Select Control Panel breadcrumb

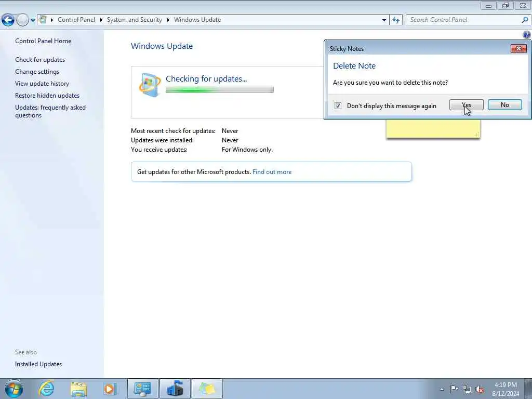tap(76, 20)
